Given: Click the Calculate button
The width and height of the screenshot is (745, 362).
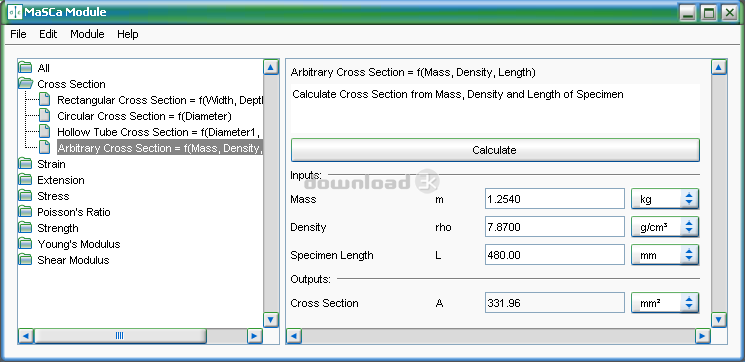Looking at the screenshot, I should (495, 150).
